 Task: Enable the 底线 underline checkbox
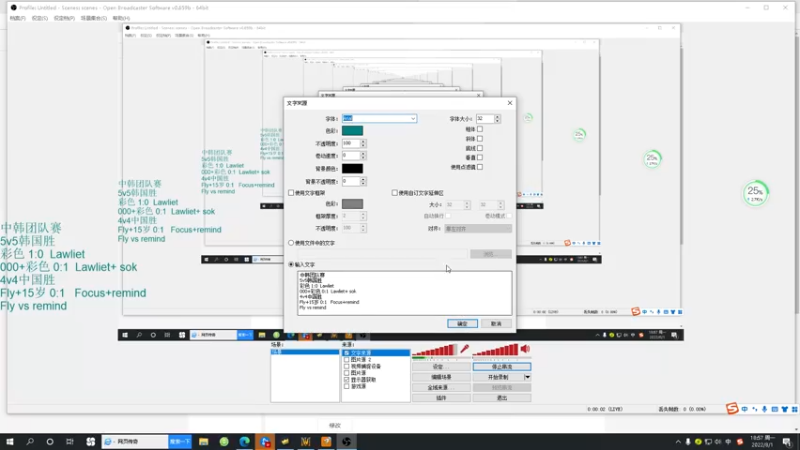tap(480, 148)
